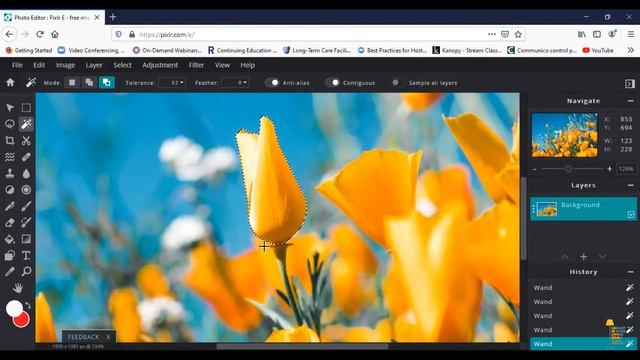Set selection mode to Add
Screen dimensions: 640x360
click(89, 83)
